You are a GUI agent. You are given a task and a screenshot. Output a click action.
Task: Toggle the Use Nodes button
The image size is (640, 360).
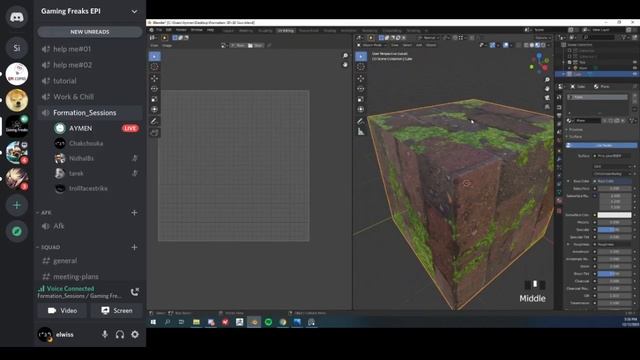pyautogui.click(x=601, y=145)
